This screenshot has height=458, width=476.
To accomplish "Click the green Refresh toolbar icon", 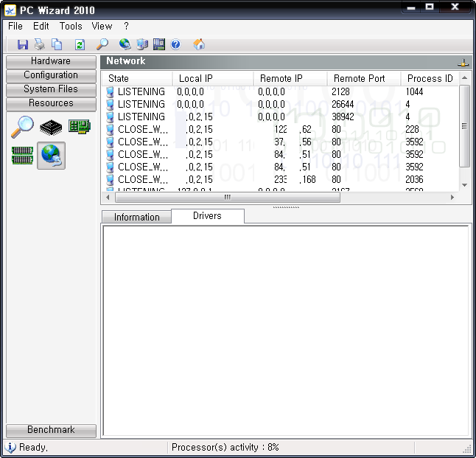I will [x=80, y=45].
